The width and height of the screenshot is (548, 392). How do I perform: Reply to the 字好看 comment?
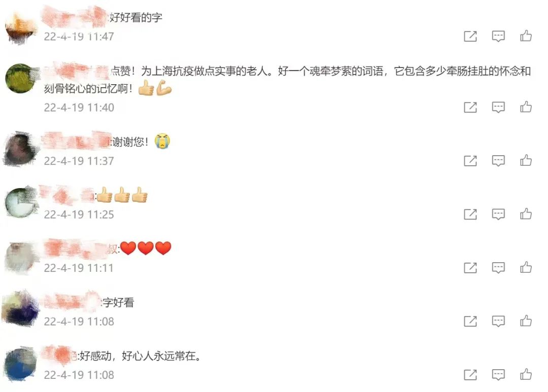(x=498, y=321)
